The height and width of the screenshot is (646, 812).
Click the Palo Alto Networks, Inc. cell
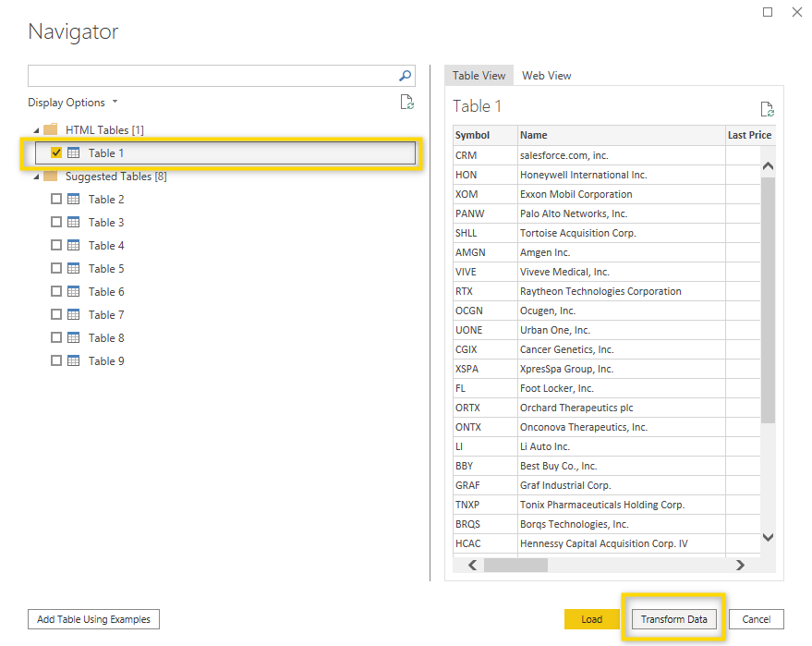click(x=622, y=213)
